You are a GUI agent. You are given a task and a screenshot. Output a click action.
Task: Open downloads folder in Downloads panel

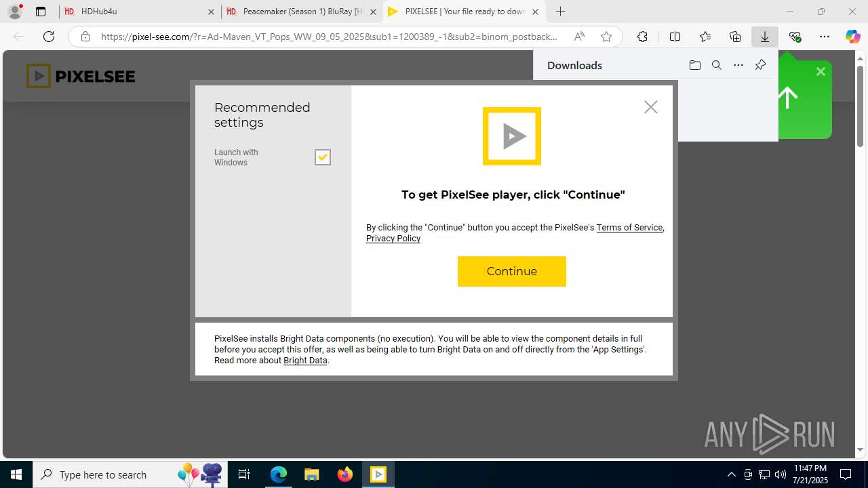[694, 65]
